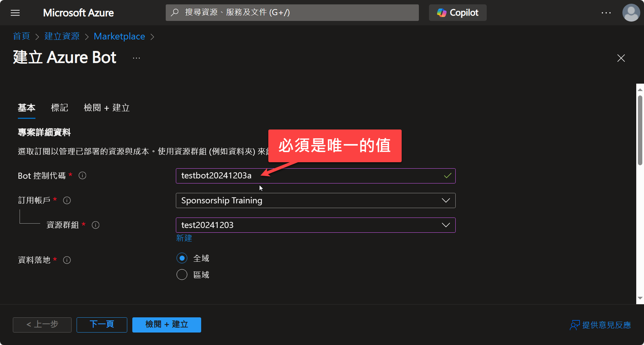Click the blue 檢閱 + 建立 button
644x345 pixels.
pos(167,325)
